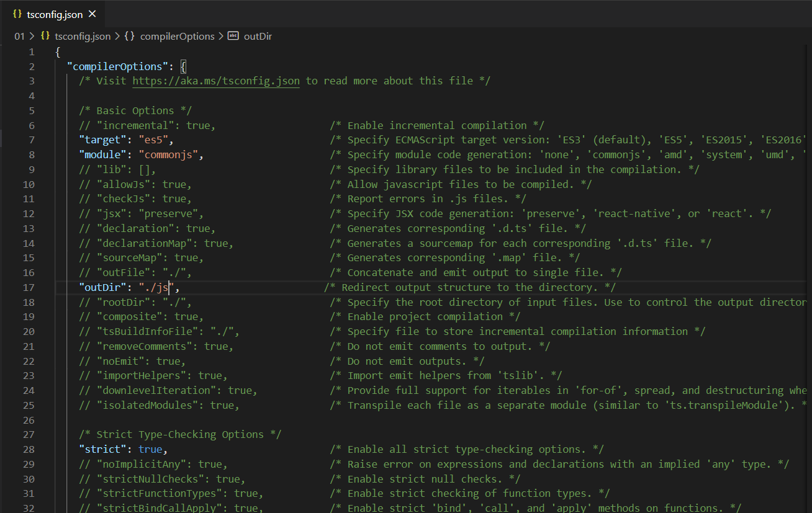Expand breadcrumb chevron after '01'
This screenshot has height=513, width=812.
[32, 36]
